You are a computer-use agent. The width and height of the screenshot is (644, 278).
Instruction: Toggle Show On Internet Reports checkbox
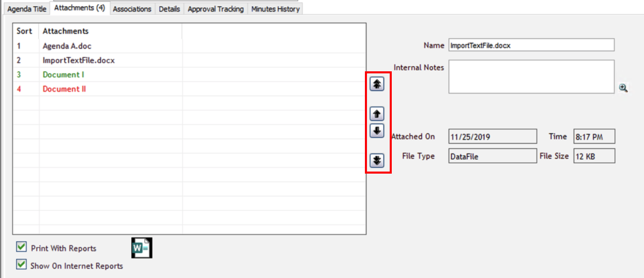(x=22, y=265)
